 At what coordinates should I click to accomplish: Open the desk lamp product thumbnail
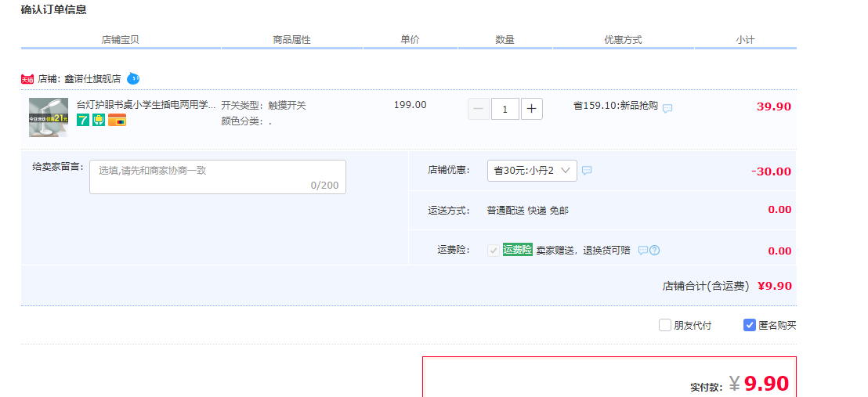[x=49, y=117]
